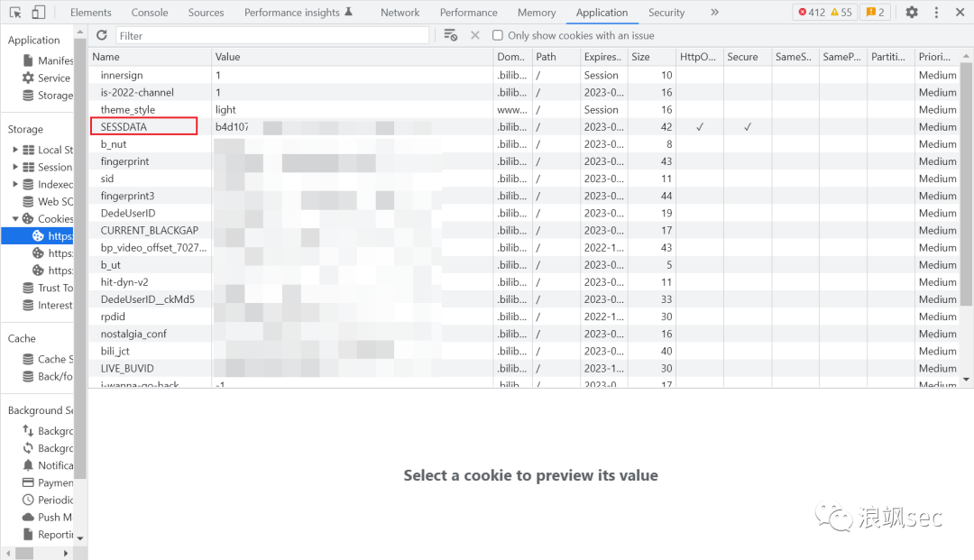Open Periodic Background Sync item
The width and height of the screenshot is (974, 560).
pyautogui.click(x=48, y=500)
